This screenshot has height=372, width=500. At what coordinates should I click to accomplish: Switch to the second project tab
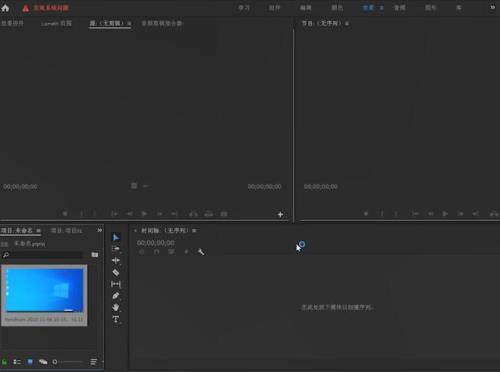pyautogui.click(x=66, y=230)
